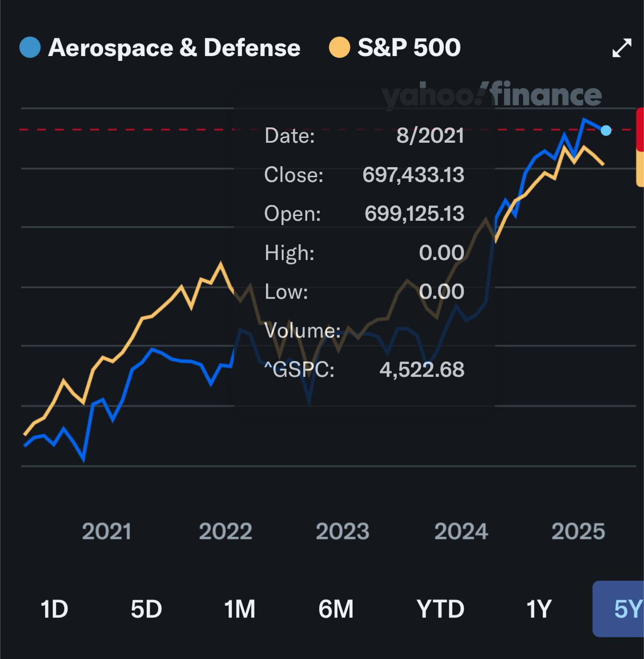Screen dimensions: 644x659
Task: Click the Open value 699,125.13
Action: coord(414,214)
